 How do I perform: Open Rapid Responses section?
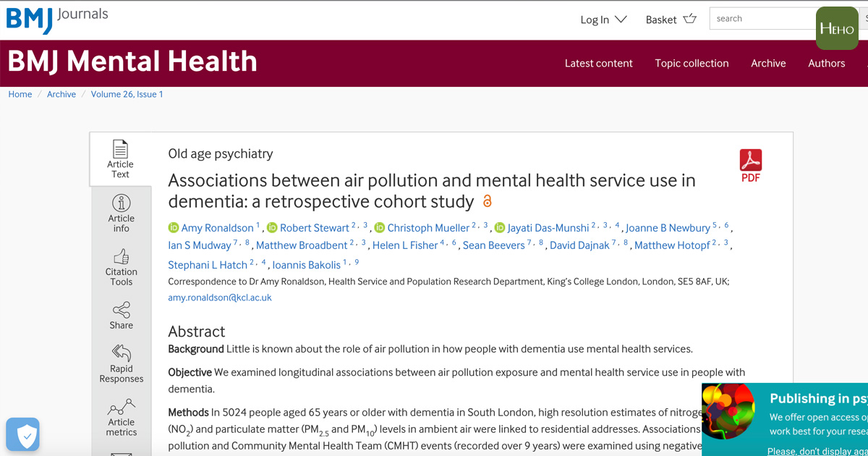coord(122,363)
